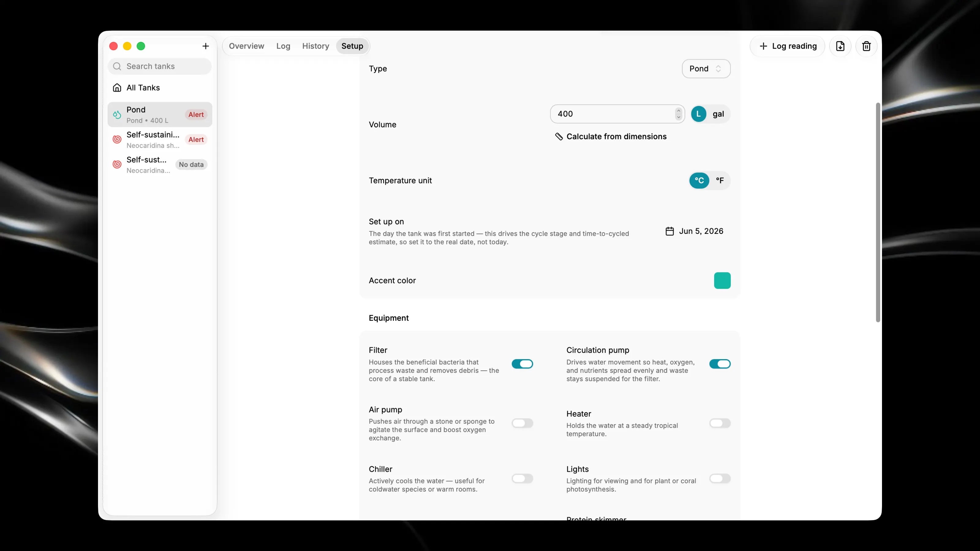Switch to the Log tab
The height and width of the screenshot is (551, 980).
tap(283, 46)
